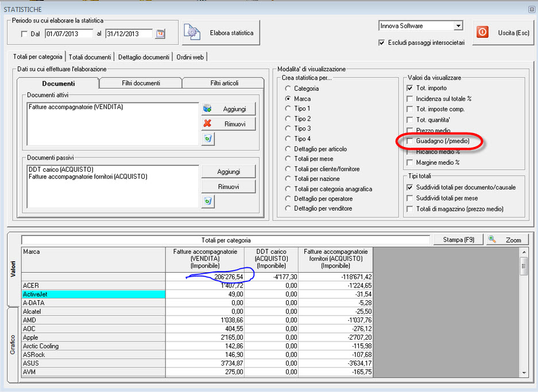Open the calendar date picker icon

(x=160, y=34)
